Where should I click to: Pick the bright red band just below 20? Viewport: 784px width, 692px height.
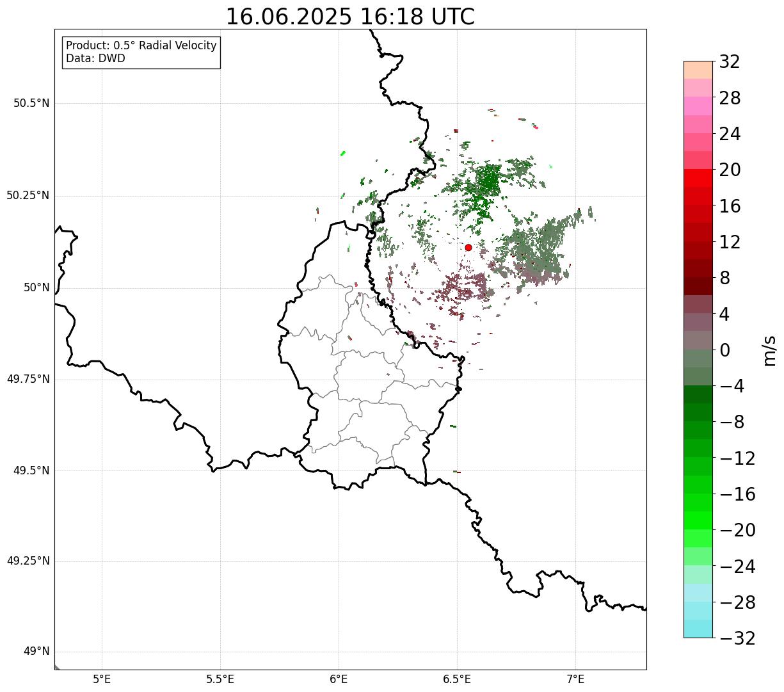(698, 179)
